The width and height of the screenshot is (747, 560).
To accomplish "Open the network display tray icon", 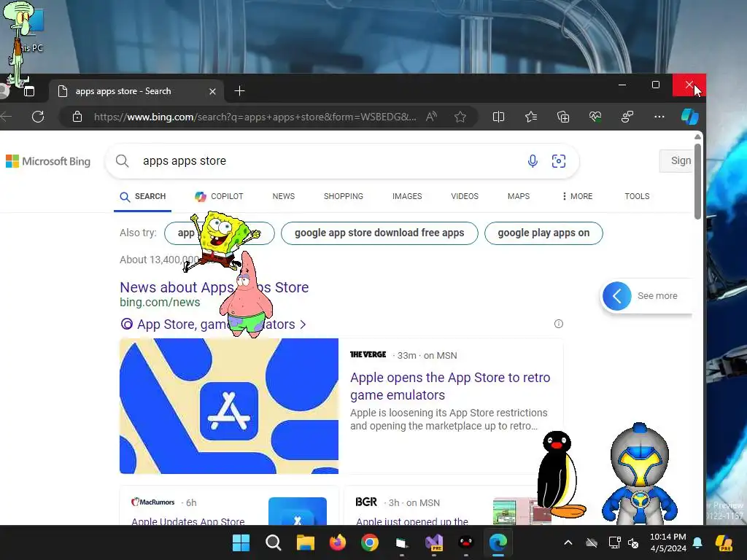I will [614, 542].
